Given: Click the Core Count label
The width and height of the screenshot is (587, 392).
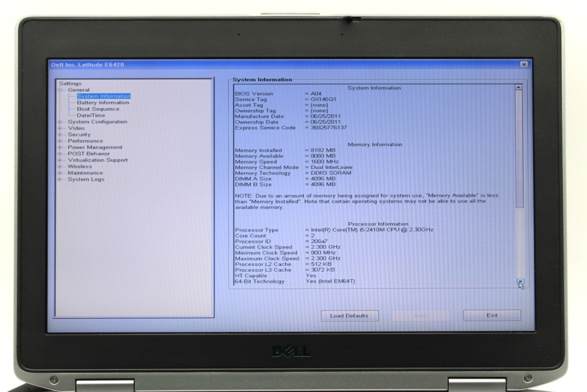Looking at the screenshot, I should pos(251,236).
